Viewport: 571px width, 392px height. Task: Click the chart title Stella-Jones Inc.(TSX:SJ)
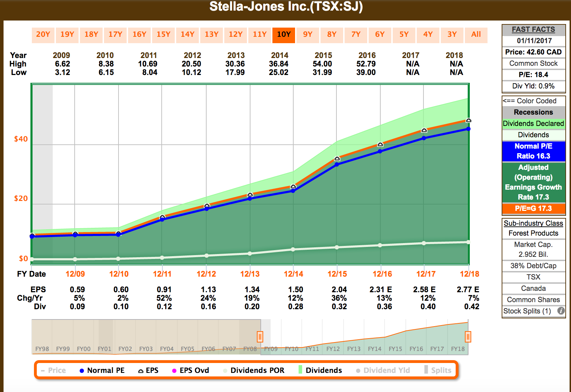286,7
